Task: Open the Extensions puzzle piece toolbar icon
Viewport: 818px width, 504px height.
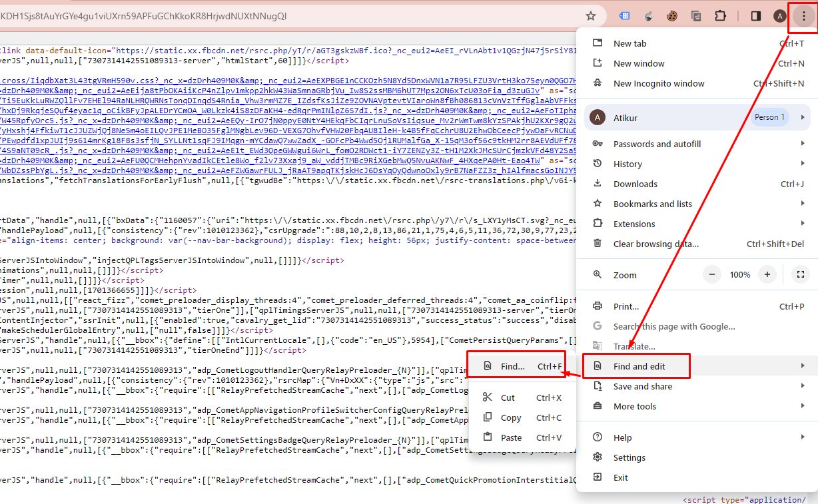Action: click(720, 16)
